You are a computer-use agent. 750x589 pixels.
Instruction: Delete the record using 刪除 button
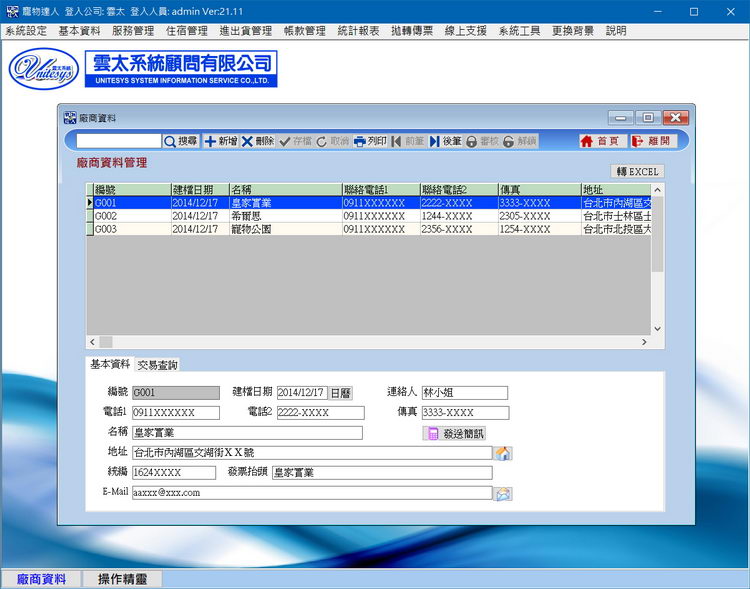(258, 142)
